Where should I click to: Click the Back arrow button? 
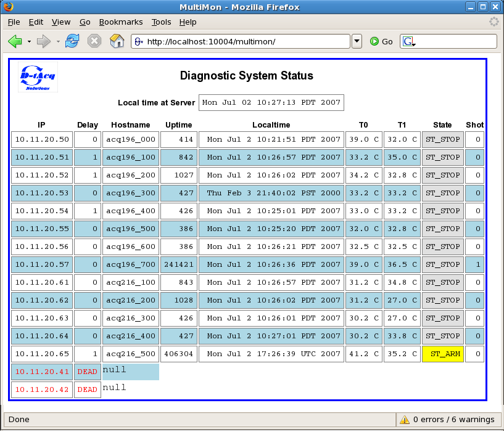point(15,41)
